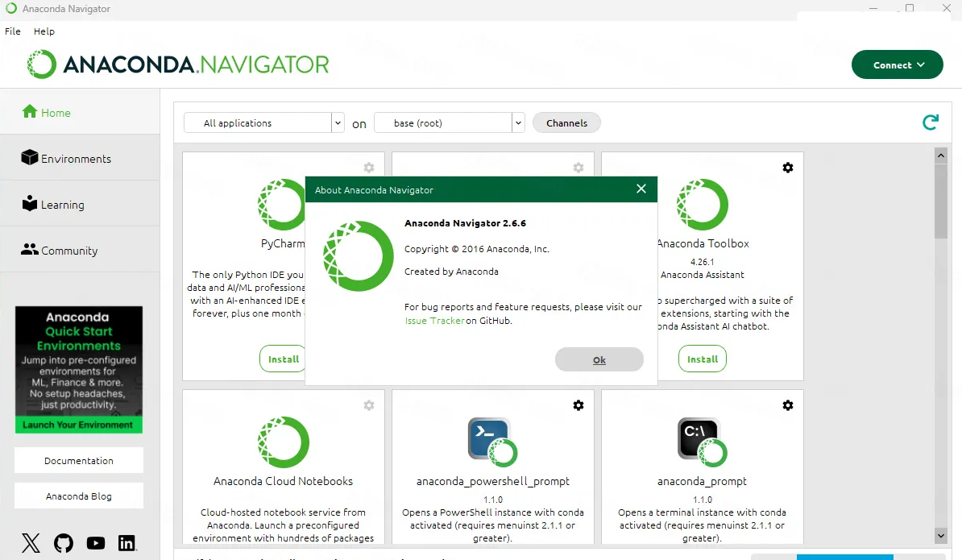The height and width of the screenshot is (560, 962).
Task: Click the anaconda_prompt terminal icon
Action: click(703, 442)
